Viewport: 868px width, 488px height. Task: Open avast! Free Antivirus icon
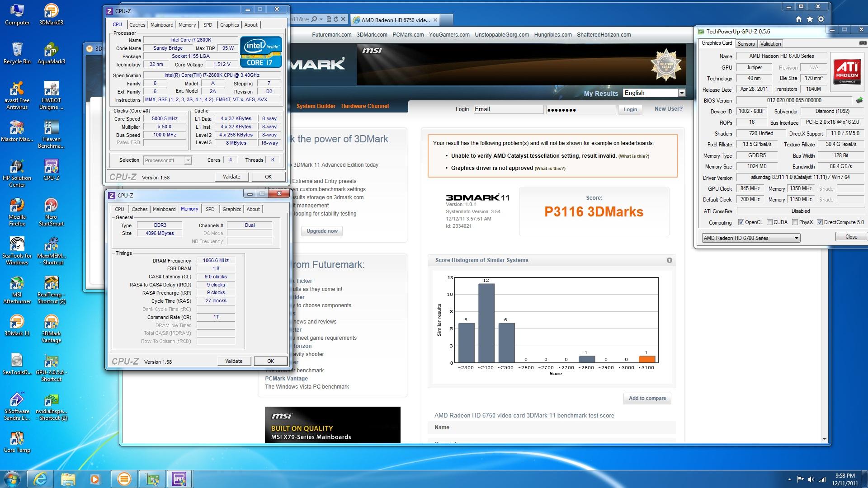[17, 95]
